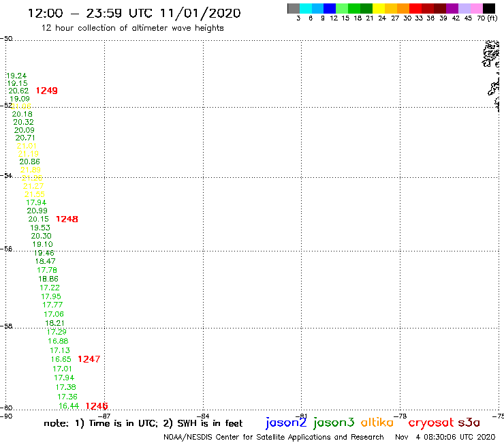The height and width of the screenshot is (443, 504).
Task: Select the 18.21 wave height value
Action: click(54, 323)
